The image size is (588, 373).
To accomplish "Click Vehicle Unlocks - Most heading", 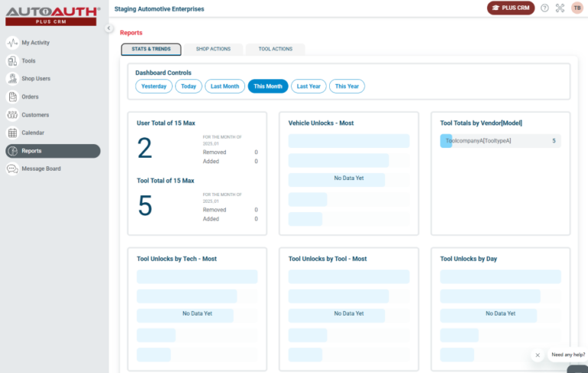I will [321, 123].
